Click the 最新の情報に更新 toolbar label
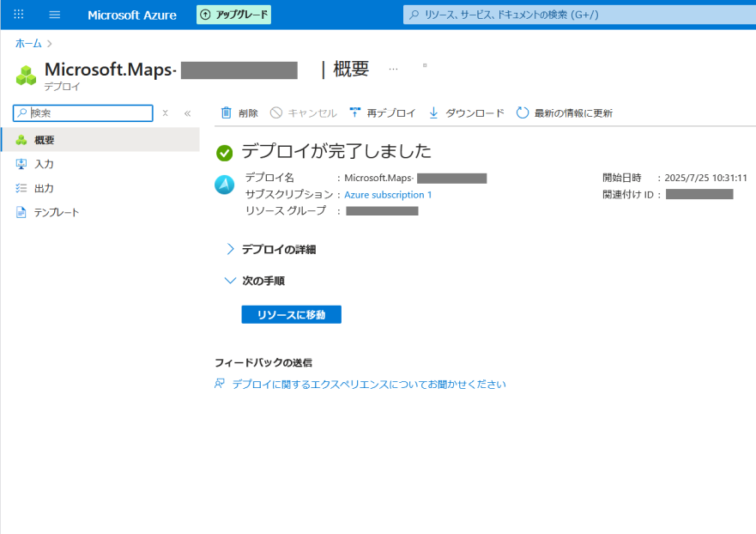This screenshot has width=756, height=534. [x=573, y=113]
